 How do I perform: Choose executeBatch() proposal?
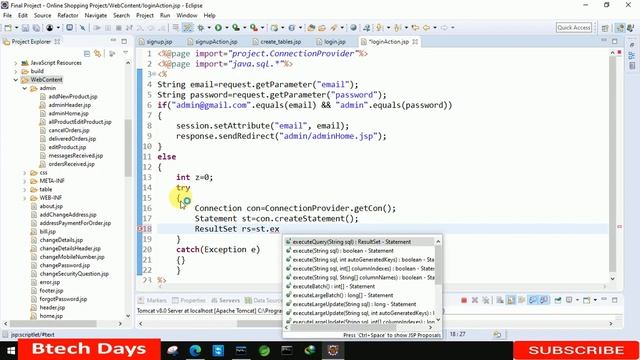click(x=359, y=287)
